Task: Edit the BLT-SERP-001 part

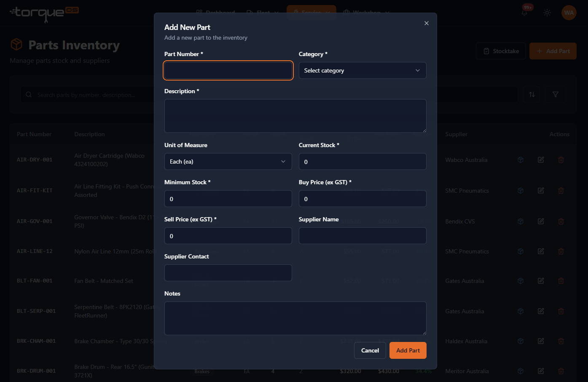Action: 541,311
